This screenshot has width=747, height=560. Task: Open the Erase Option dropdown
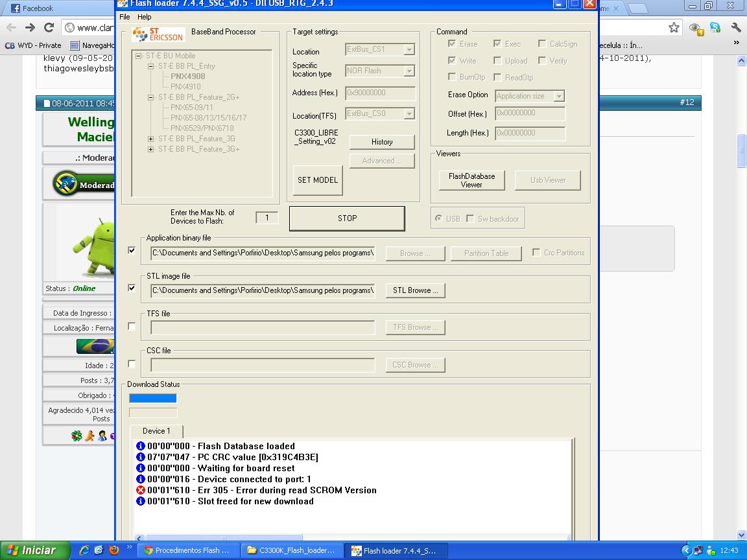pos(559,96)
